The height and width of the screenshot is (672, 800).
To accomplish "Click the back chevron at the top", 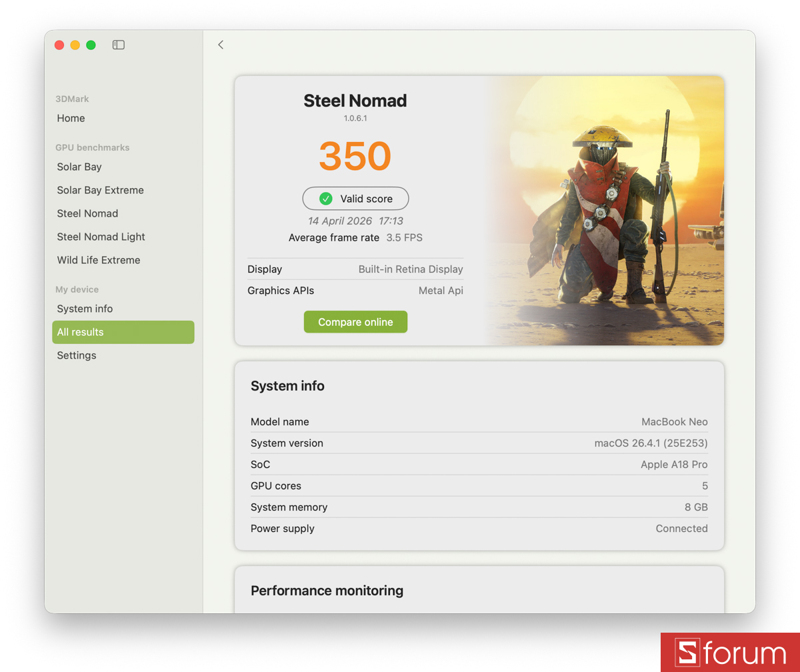I will tap(221, 45).
